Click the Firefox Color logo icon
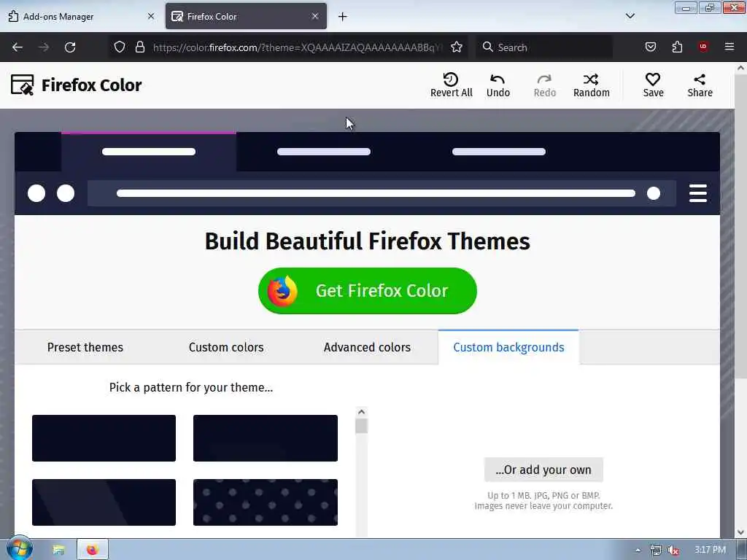The height and width of the screenshot is (560, 747). tap(23, 85)
